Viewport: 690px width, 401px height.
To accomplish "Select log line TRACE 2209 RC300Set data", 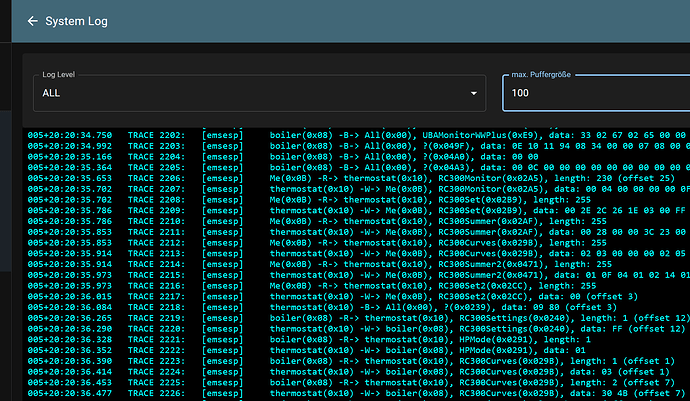I will click(x=359, y=210).
